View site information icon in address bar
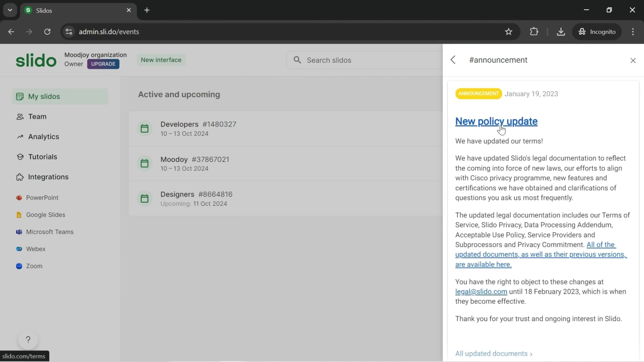644x362 pixels. pyautogui.click(x=69, y=32)
